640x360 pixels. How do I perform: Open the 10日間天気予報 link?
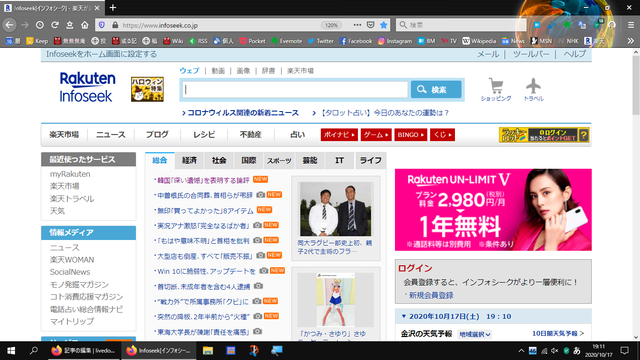tap(558, 333)
